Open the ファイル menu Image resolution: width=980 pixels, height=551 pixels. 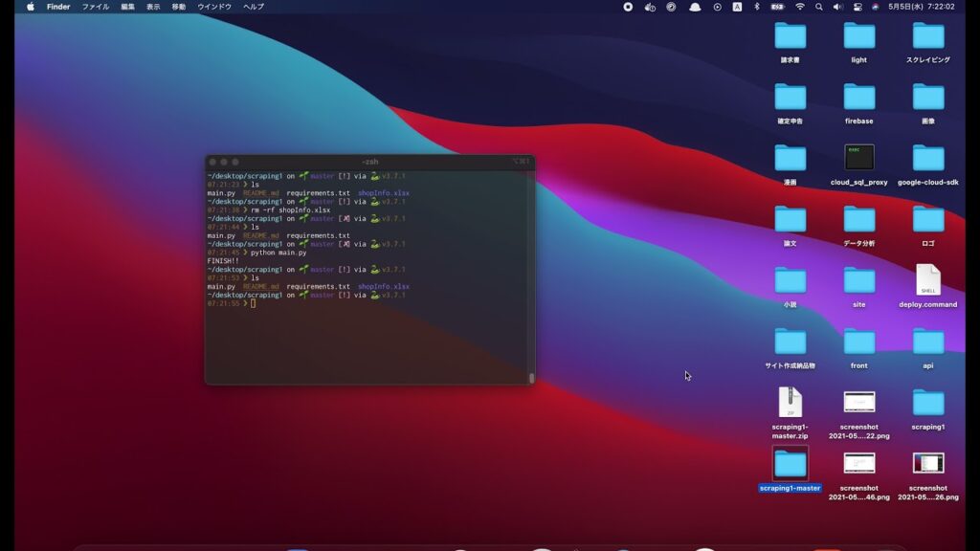click(95, 7)
